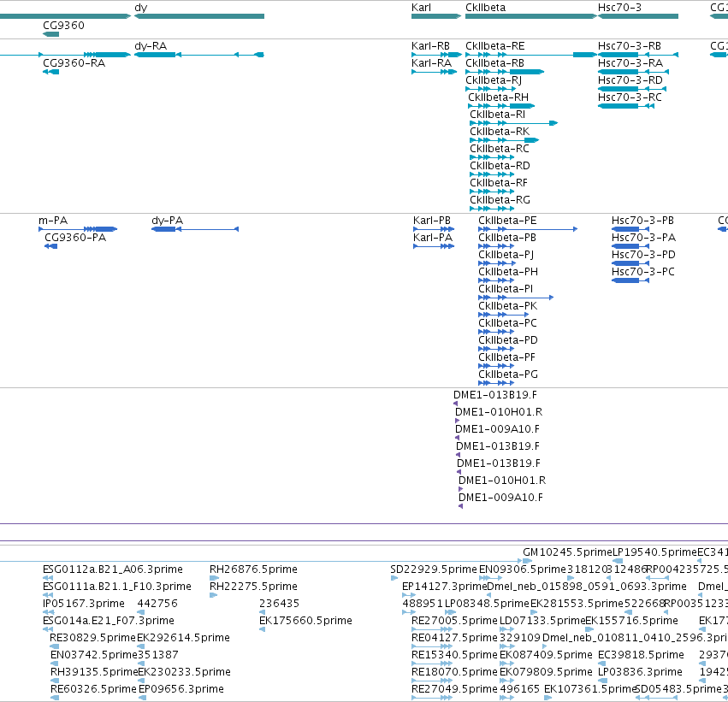
Task: Click the Karl-PA protein label
Action: click(x=433, y=238)
